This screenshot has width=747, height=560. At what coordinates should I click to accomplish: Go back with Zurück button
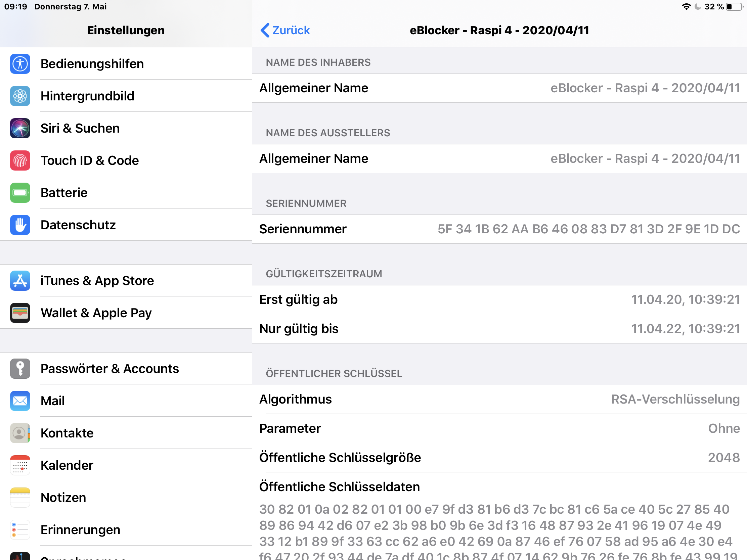pos(285,30)
